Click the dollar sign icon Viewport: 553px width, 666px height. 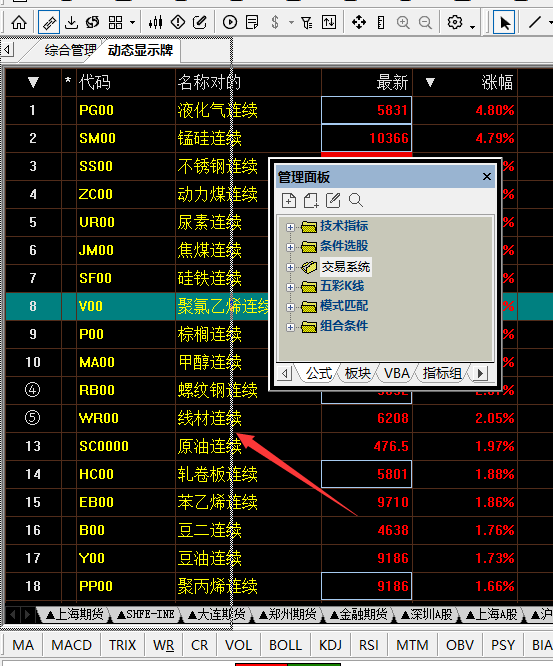click(x=275, y=23)
